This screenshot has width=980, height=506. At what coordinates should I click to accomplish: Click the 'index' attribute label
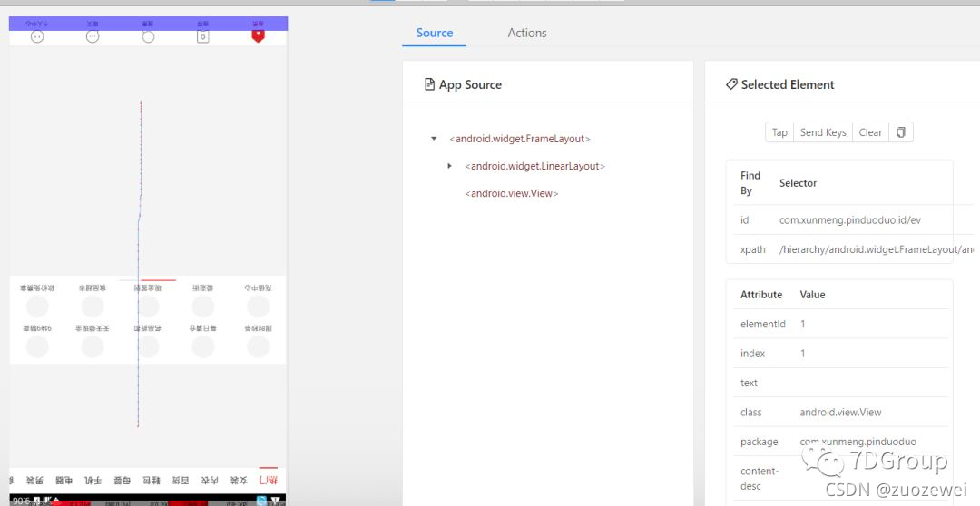point(752,353)
